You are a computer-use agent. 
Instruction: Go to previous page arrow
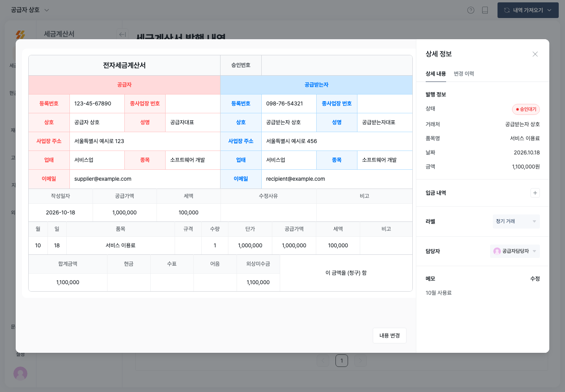323,361
